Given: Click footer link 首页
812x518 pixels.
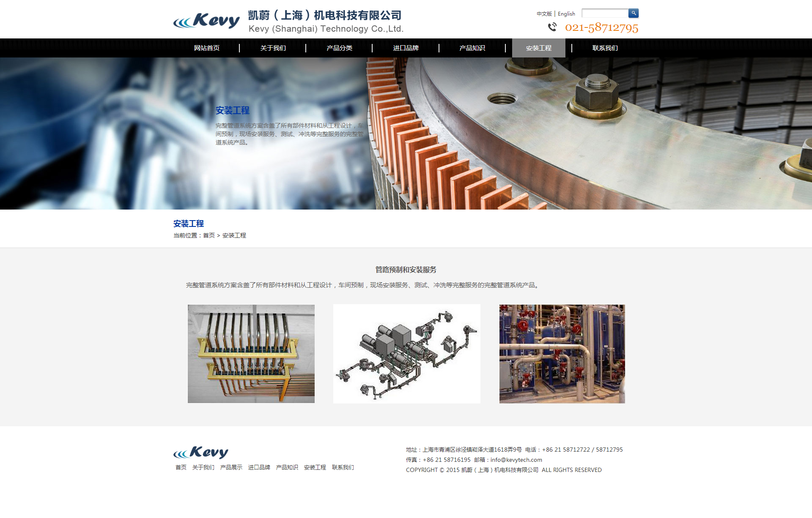Looking at the screenshot, I should [x=181, y=467].
